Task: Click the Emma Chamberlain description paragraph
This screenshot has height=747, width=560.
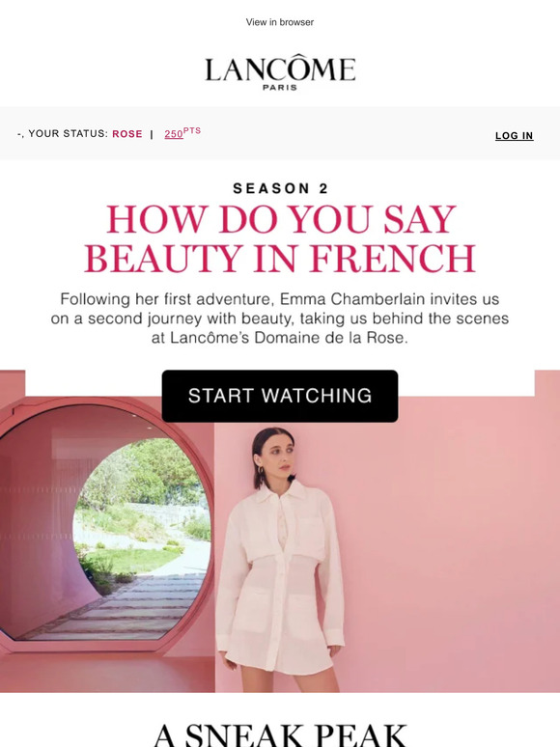Action: coord(280,318)
